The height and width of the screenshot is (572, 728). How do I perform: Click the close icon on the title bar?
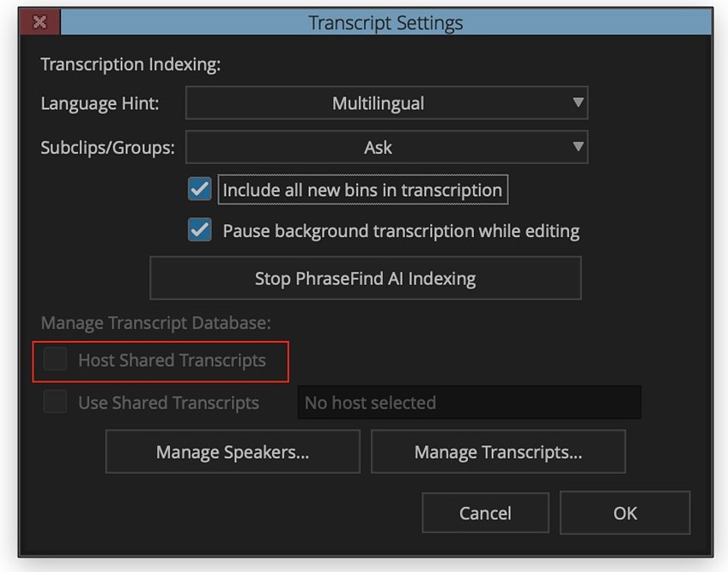pyautogui.click(x=39, y=21)
